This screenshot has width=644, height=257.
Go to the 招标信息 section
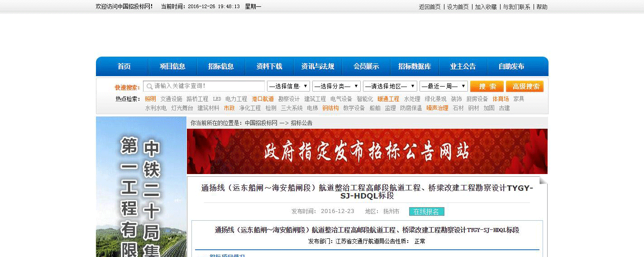[x=221, y=67]
